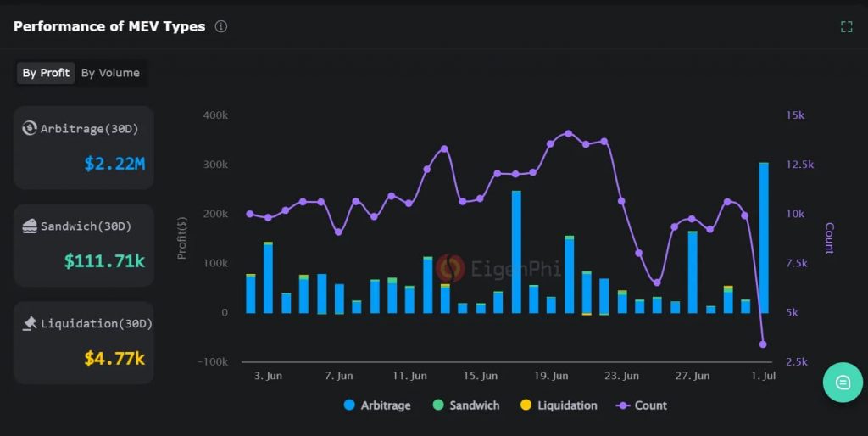Screen dimensions: 868x436
Task: Toggle the Arbitrage series in legend
Action: click(377, 405)
